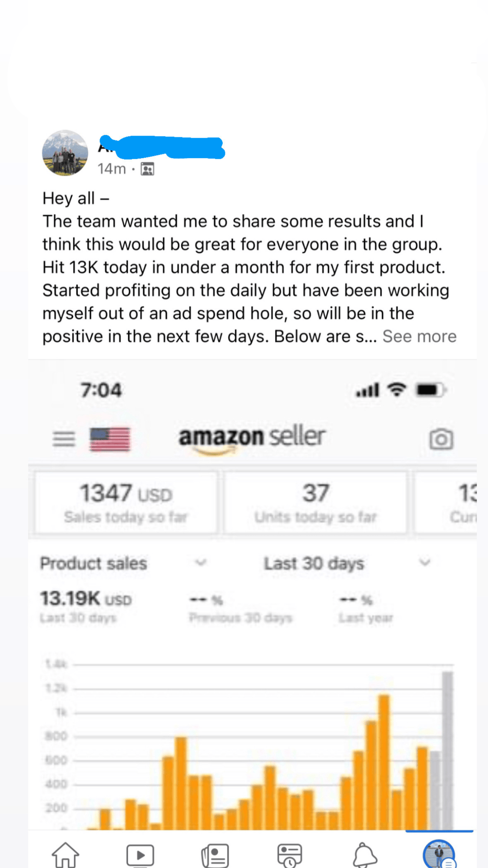
Task: Open the tab with the clock card icon
Action: pyautogui.click(x=290, y=854)
